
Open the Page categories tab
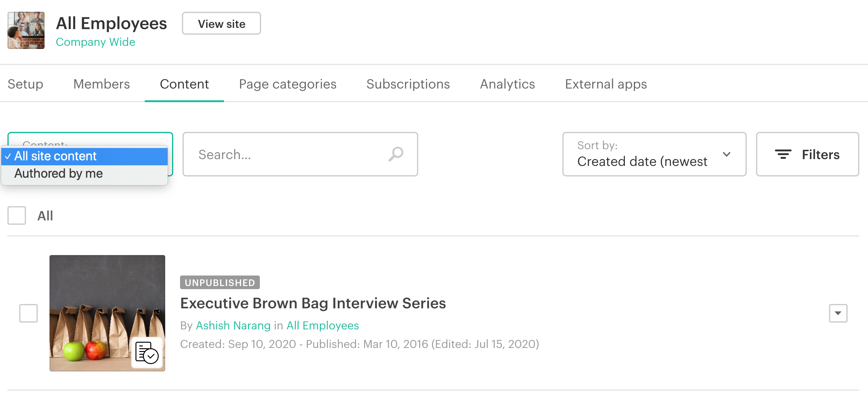coord(287,84)
